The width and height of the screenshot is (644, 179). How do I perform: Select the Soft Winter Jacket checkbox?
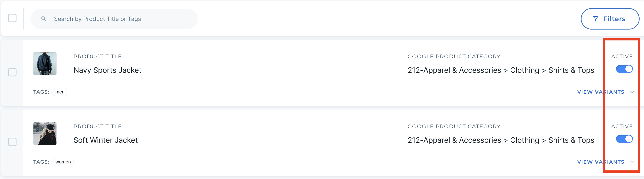[x=12, y=142]
